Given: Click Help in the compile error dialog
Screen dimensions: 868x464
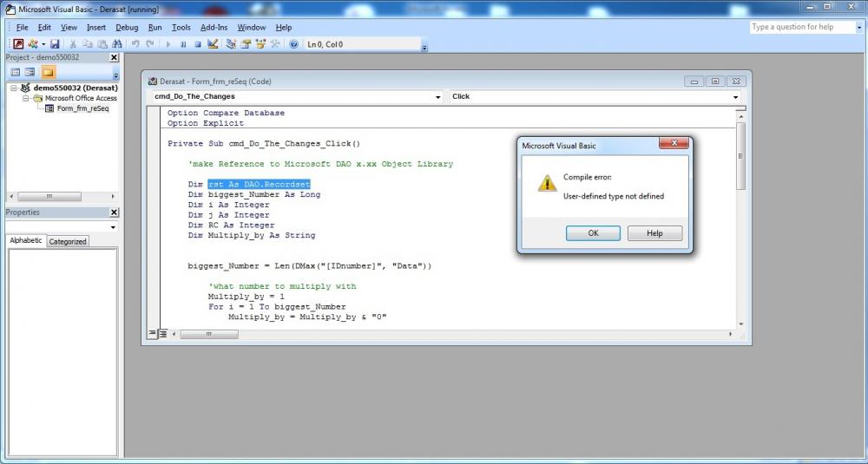Looking at the screenshot, I should (x=654, y=233).
